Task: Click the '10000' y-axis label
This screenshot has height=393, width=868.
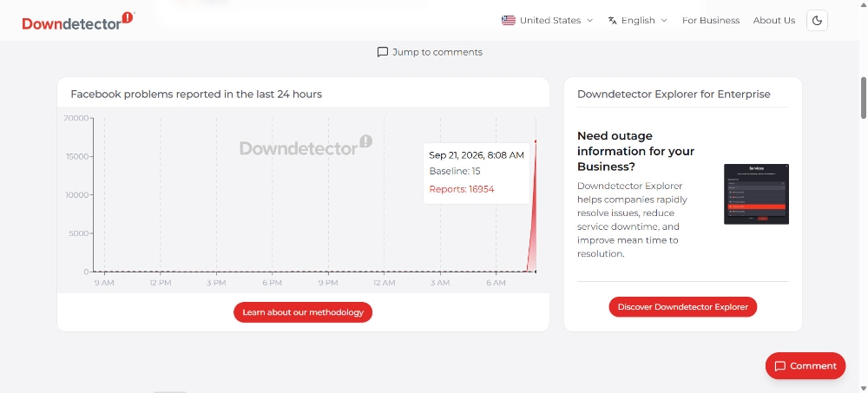Action: click(76, 195)
